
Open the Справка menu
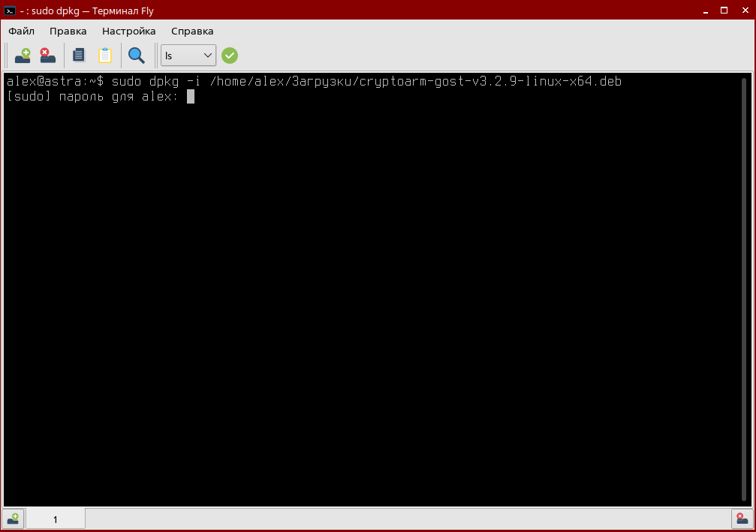click(191, 31)
